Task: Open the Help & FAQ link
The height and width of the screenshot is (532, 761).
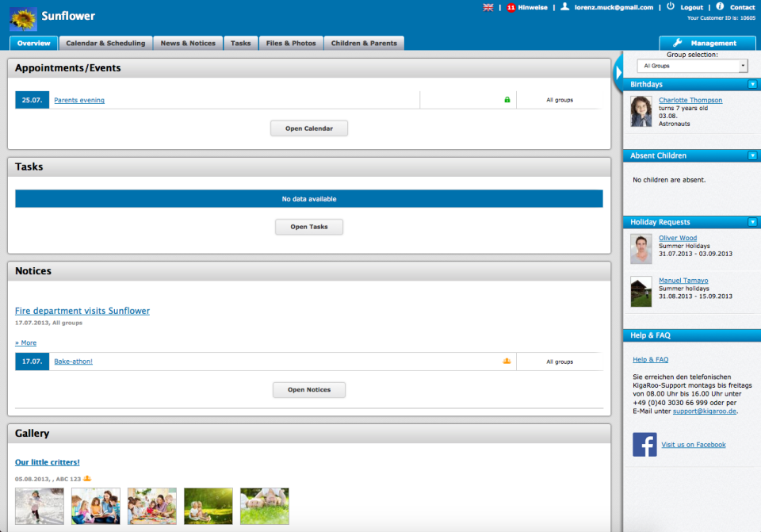Action: pyautogui.click(x=650, y=360)
